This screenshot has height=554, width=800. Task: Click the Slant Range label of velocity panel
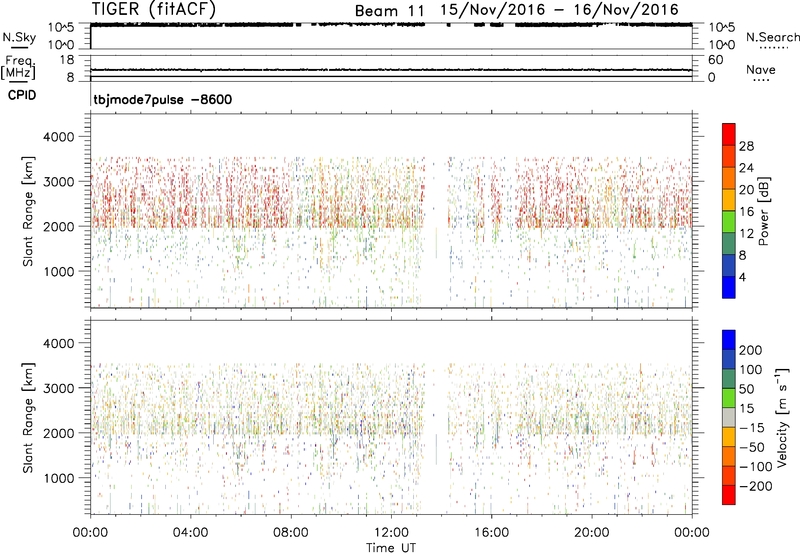click(28, 418)
